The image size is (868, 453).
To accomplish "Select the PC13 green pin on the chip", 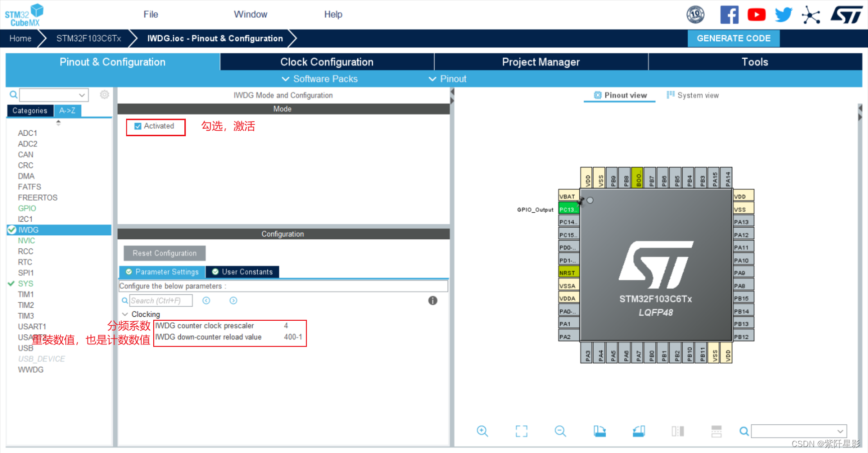I will coord(569,209).
